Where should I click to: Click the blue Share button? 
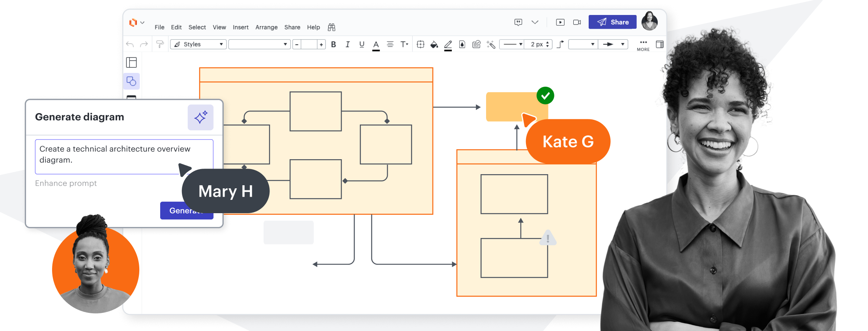click(x=612, y=22)
